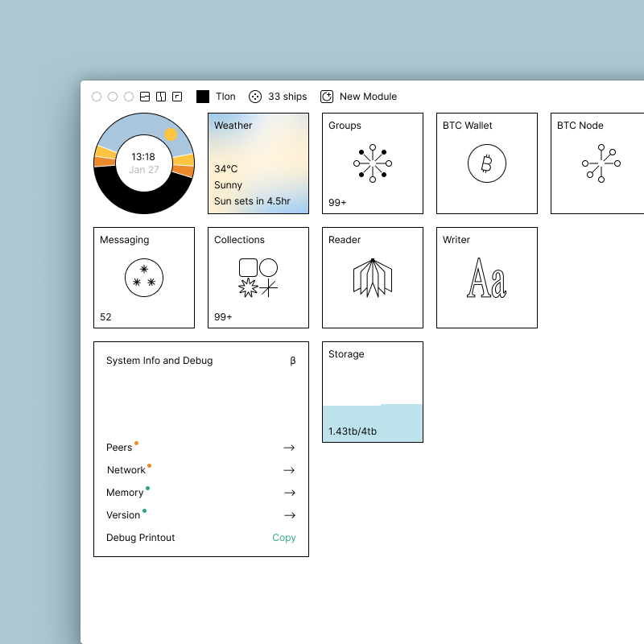This screenshot has width=644, height=644.
Task: Click the black Tlon color square
Action: [203, 97]
